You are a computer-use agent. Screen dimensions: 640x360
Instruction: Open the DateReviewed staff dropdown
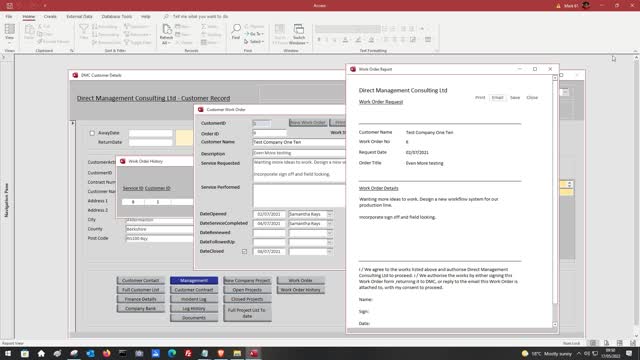(x=329, y=233)
